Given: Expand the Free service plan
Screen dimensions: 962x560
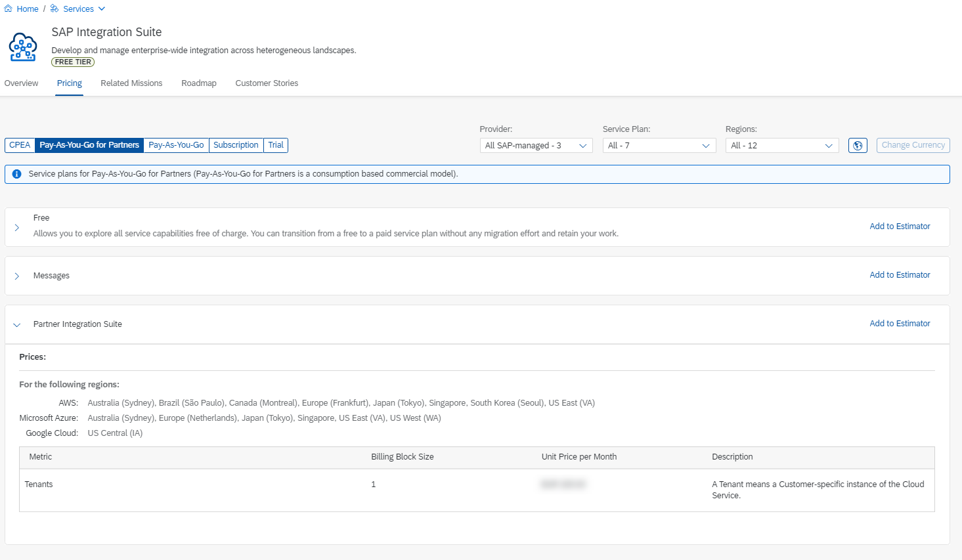Looking at the screenshot, I should (x=17, y=227).
